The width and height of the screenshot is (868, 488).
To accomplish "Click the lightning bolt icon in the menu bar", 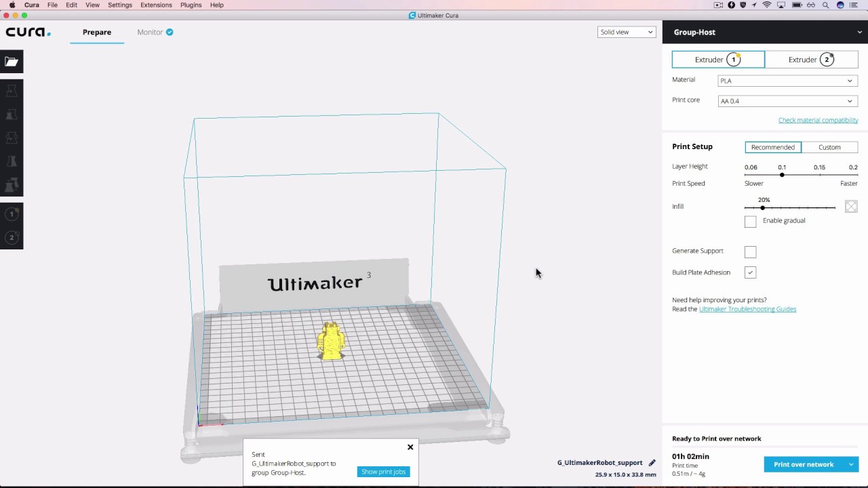I will pos(731,5).
